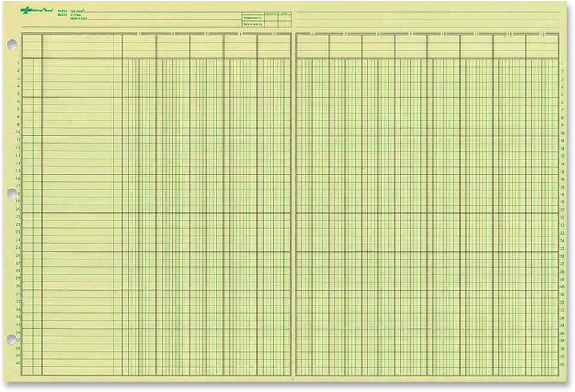This screenshot has height=392, width=575.
Task: Click the bottom-left punch hole
Action: 10,339
